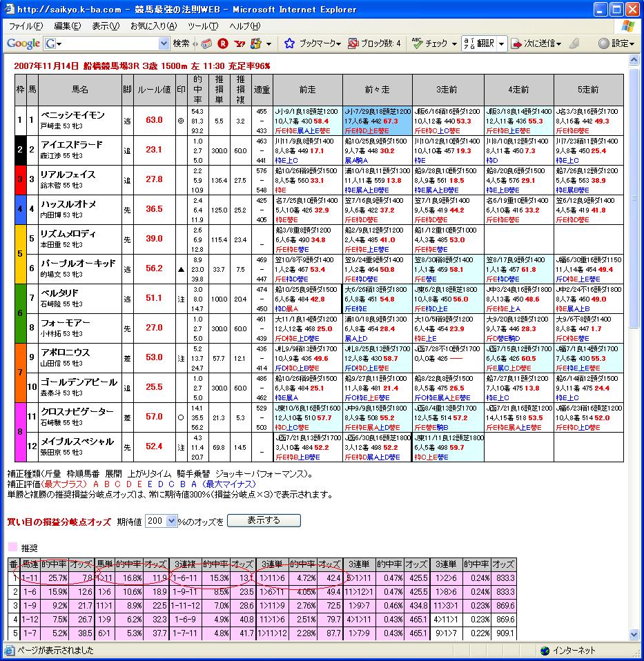Open the ファイル(F) menu

click(26, 26)
